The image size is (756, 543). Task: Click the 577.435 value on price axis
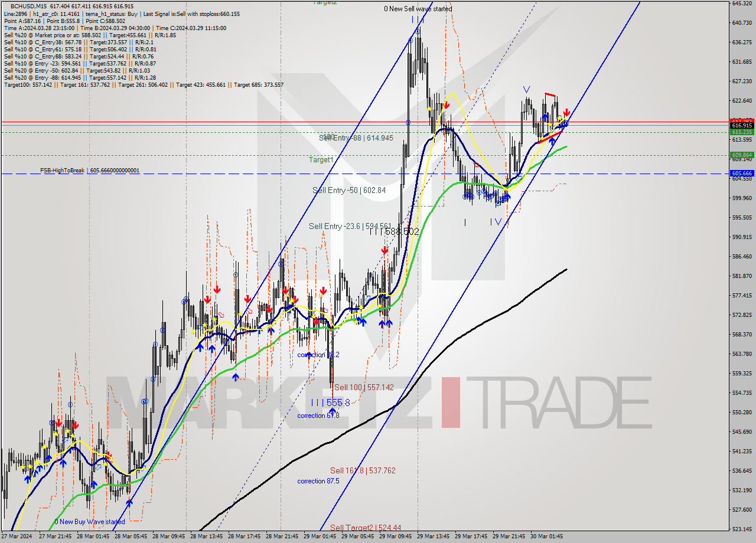(x=741, y=295)
